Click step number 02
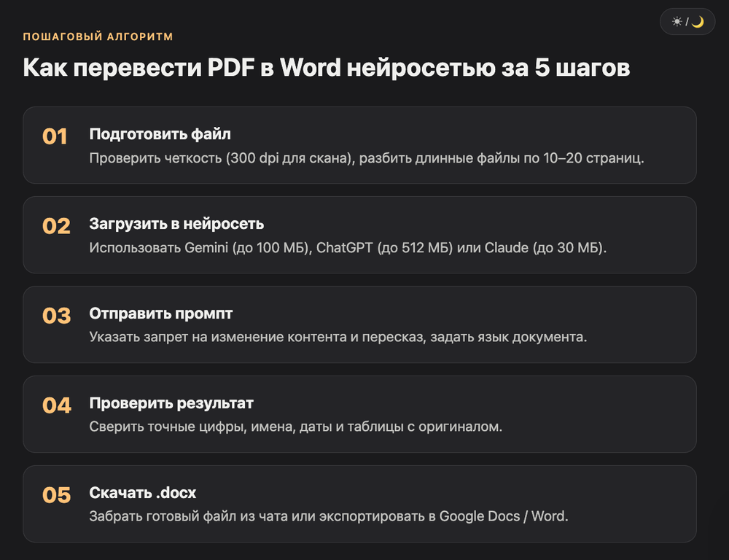The width and height of the screenshot is (729, 560). [56, 226]
